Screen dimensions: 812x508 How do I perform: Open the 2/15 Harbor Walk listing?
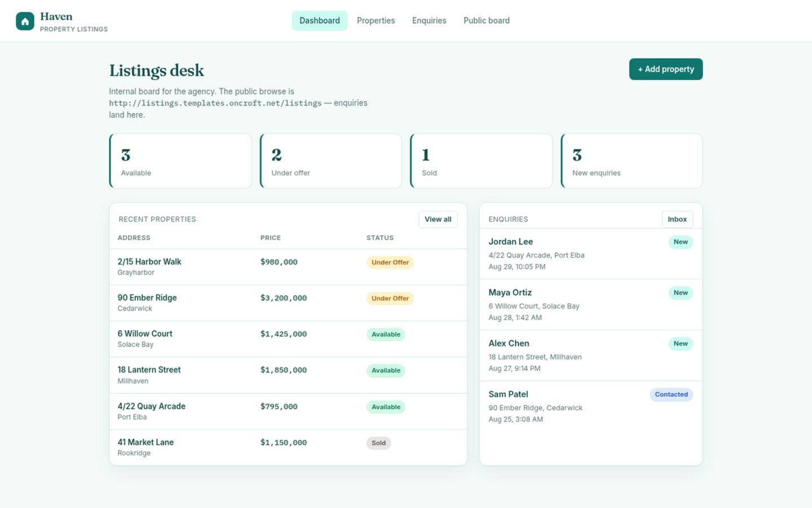tap(149, 262)
